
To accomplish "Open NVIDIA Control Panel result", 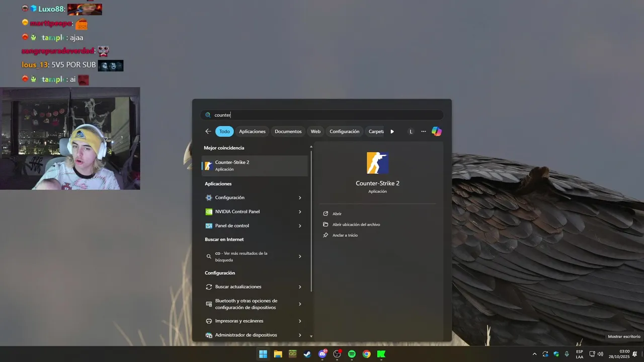I will click(x=255, y=212).
